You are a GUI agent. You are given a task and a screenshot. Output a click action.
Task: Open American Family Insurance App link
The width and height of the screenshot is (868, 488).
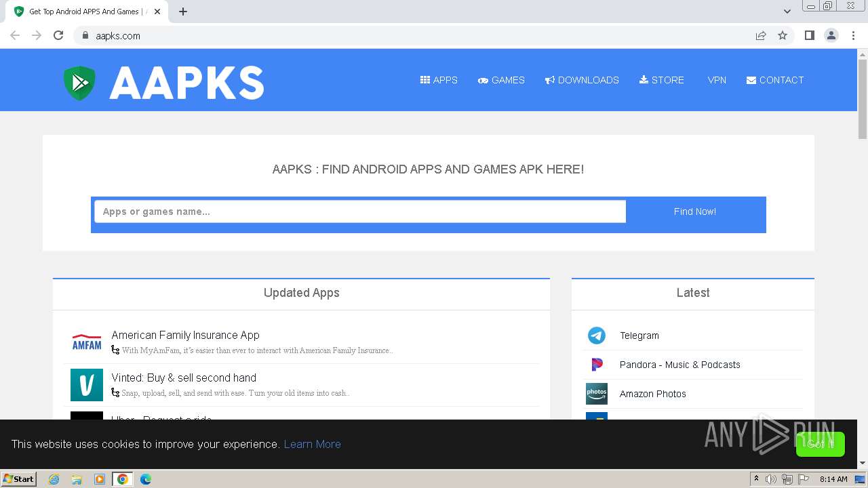[185, 335]
